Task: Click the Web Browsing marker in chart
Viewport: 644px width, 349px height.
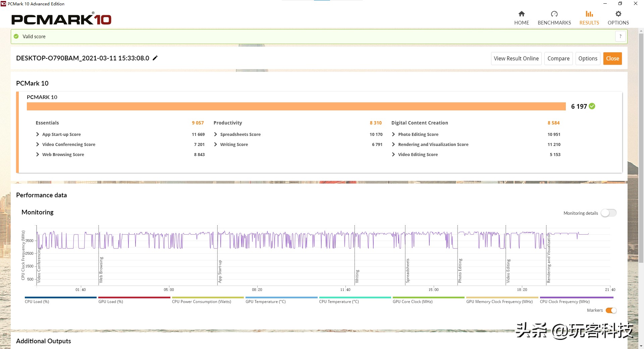Action: click(101, 269)
